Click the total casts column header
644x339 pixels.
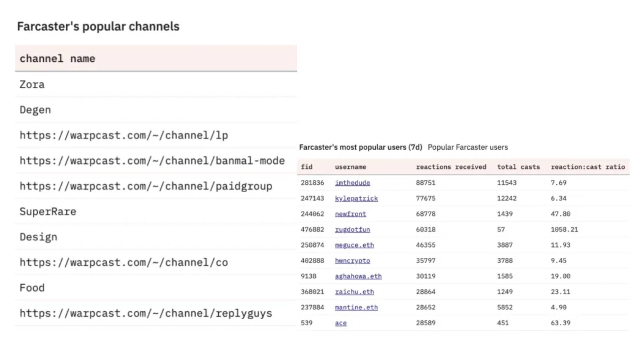[518, 167]
